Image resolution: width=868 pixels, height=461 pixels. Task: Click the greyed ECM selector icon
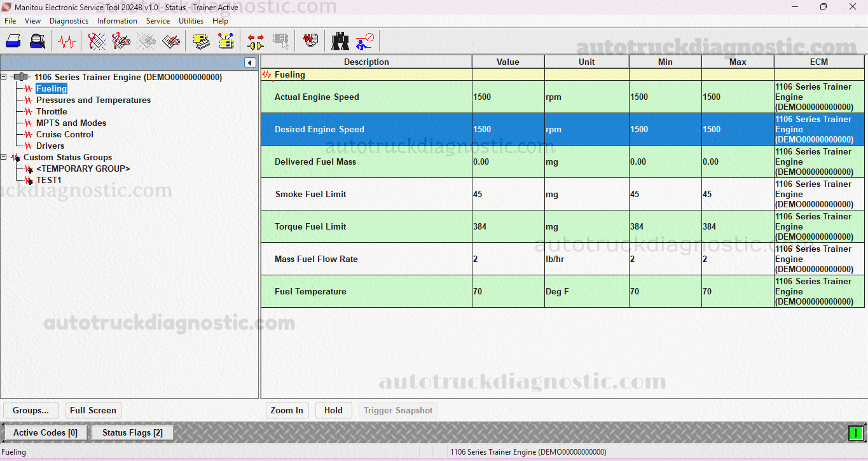(280, 41)
